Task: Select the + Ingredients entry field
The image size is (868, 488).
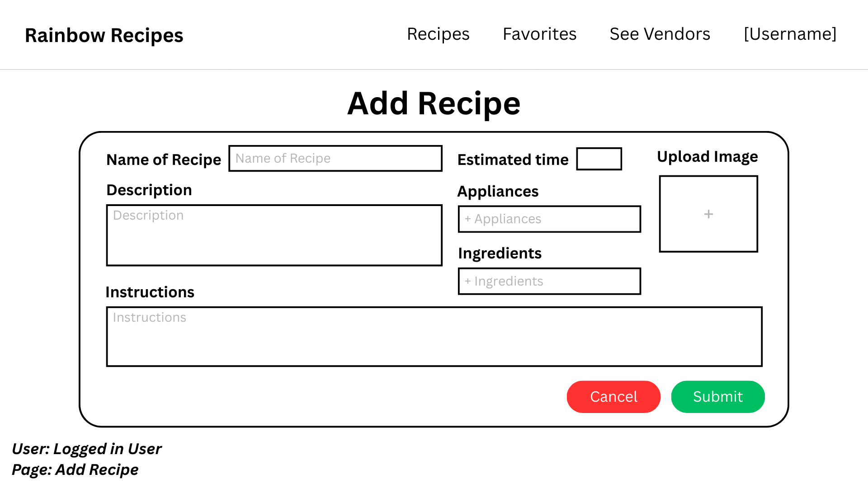Action: (x=549, y=282)
